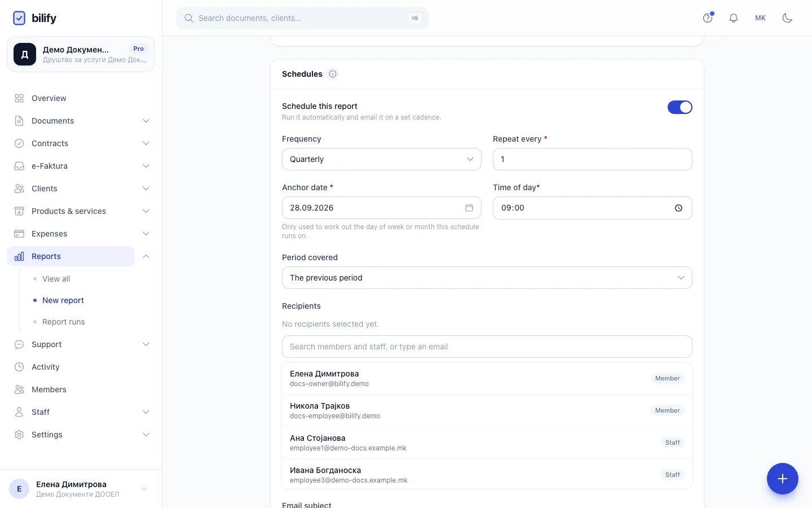The image size is (812, 508).
Task: Expand the Clients menu chevron
Action: (x=146, y=189)
